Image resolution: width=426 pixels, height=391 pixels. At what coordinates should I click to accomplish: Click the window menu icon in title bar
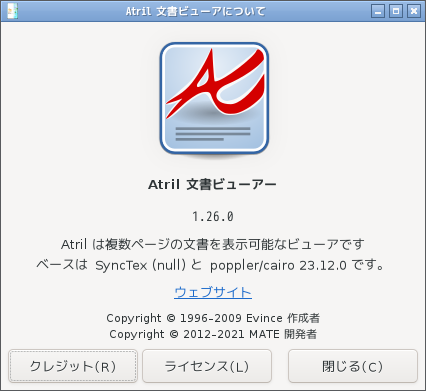(12, 11)
